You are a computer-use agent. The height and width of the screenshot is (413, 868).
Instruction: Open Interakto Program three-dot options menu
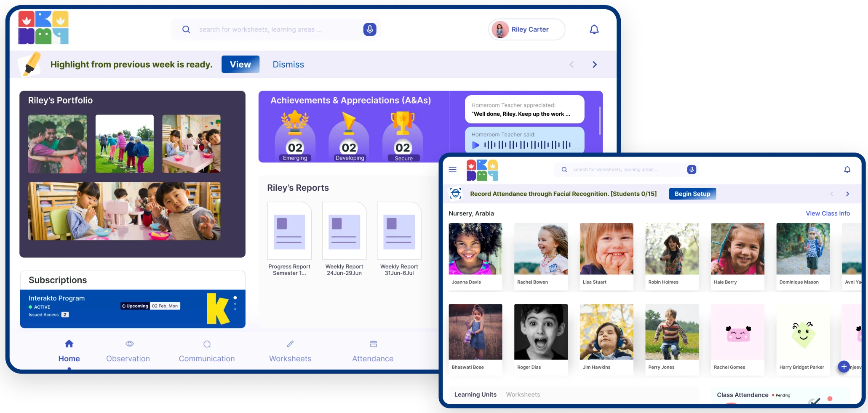pyautogui.click(x=235, y=303)
